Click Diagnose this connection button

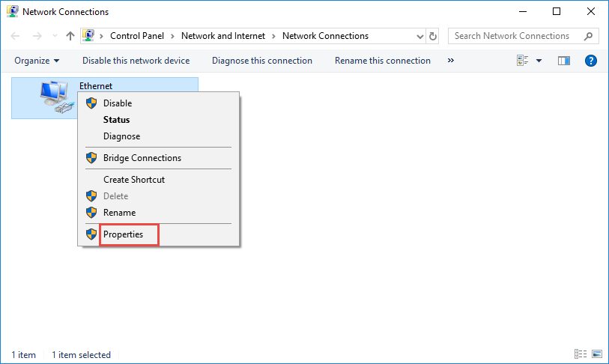tap(261, 61)
